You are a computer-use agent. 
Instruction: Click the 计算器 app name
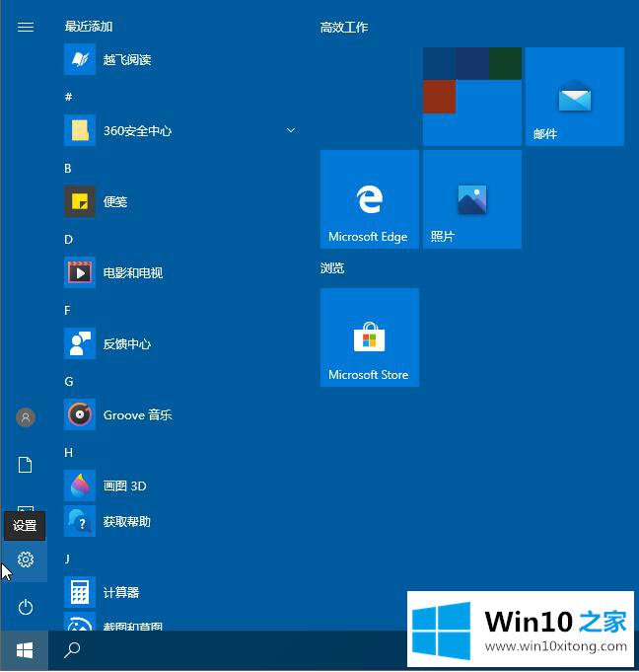coord(121,592)
